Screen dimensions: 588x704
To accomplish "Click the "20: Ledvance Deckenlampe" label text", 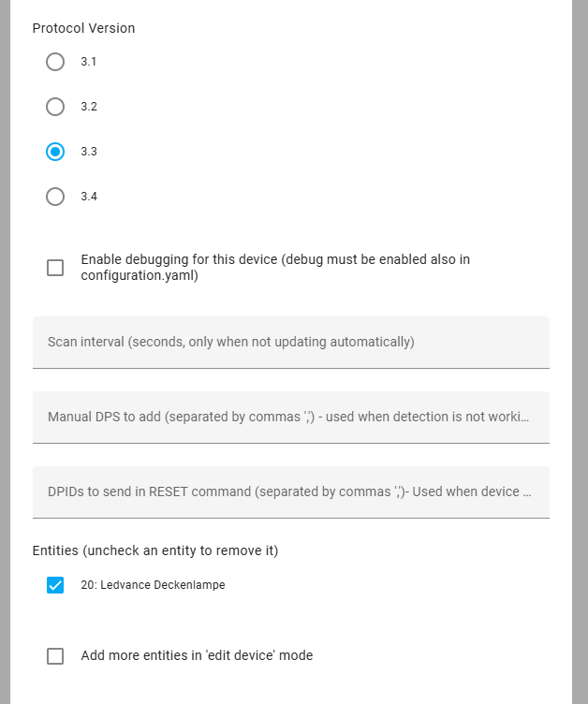I will click(x=153, y=585).
